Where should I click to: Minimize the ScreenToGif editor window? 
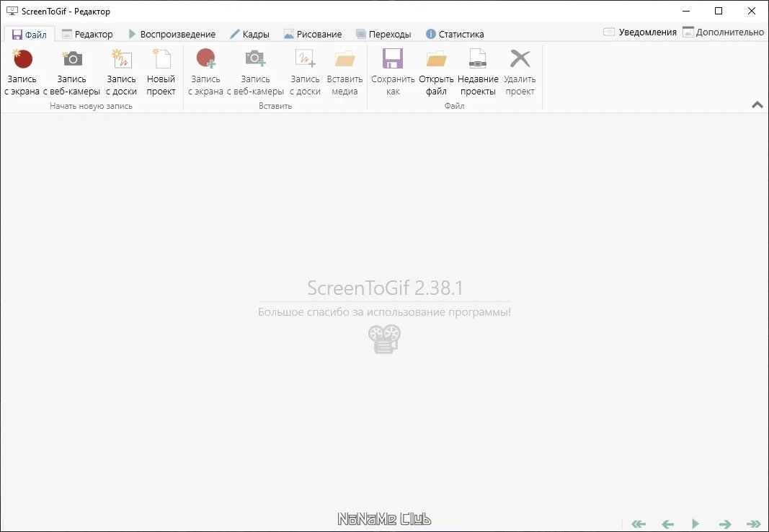pyautogui.click(x=686, y=11)
